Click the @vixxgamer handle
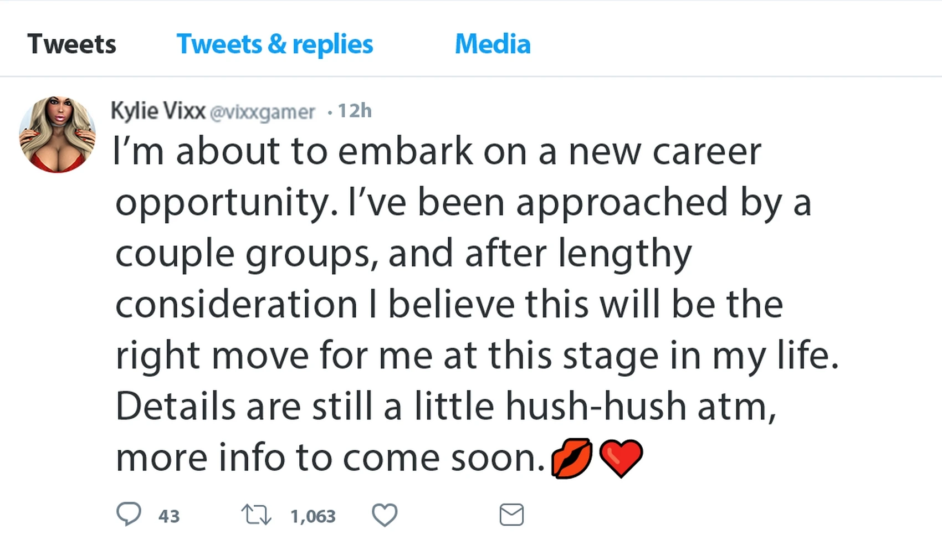The height and width of the screenshot is (560, 942). (x=262, y=112)
